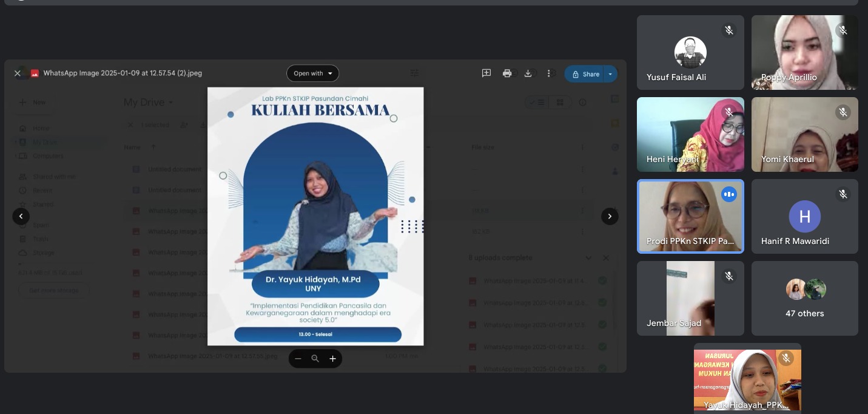Open Home in the Drive sidebar
Viewport: 868px width, 414px height.
(x=41, y=128)
